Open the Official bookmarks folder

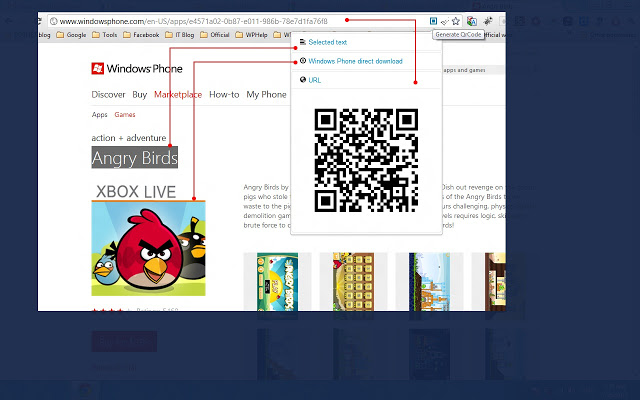[215, 35]
